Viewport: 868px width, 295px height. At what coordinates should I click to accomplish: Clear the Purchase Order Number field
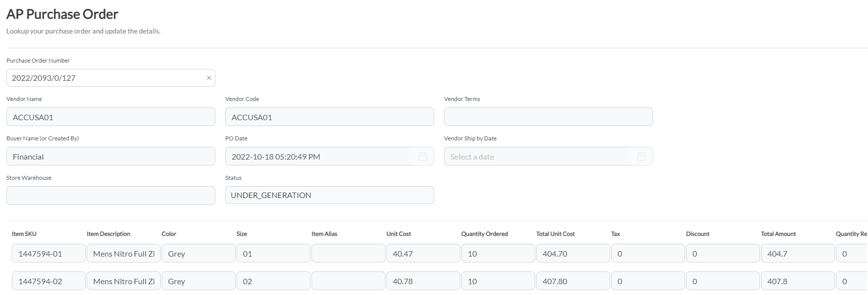pyautogui.click(x=209, y=78)
